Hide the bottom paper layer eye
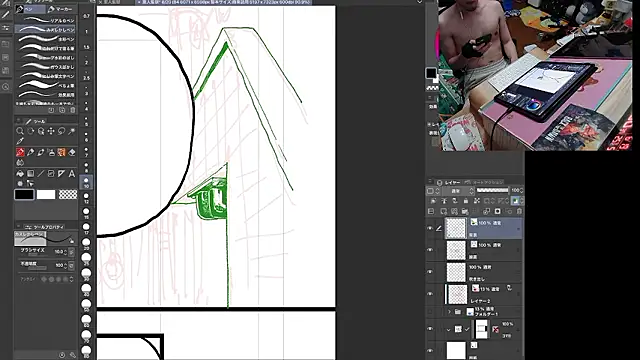Image resolution: width=640 pixels, height=360 pixels. [430, 351]
